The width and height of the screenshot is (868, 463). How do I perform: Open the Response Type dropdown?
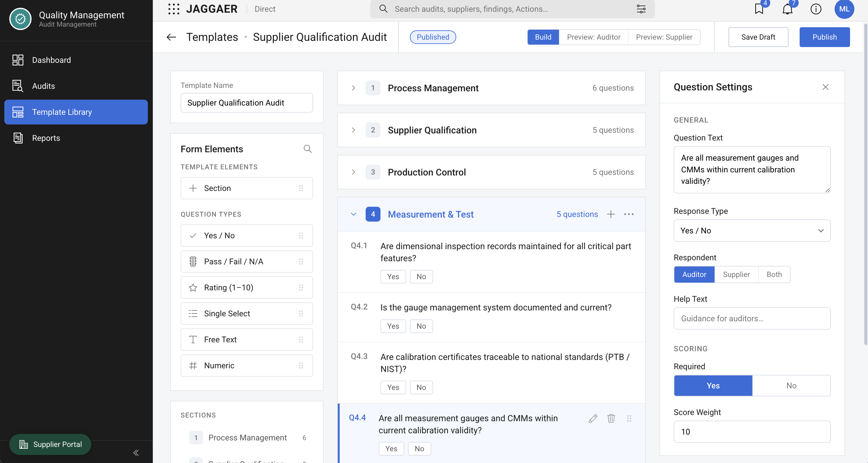coord(752,231)
